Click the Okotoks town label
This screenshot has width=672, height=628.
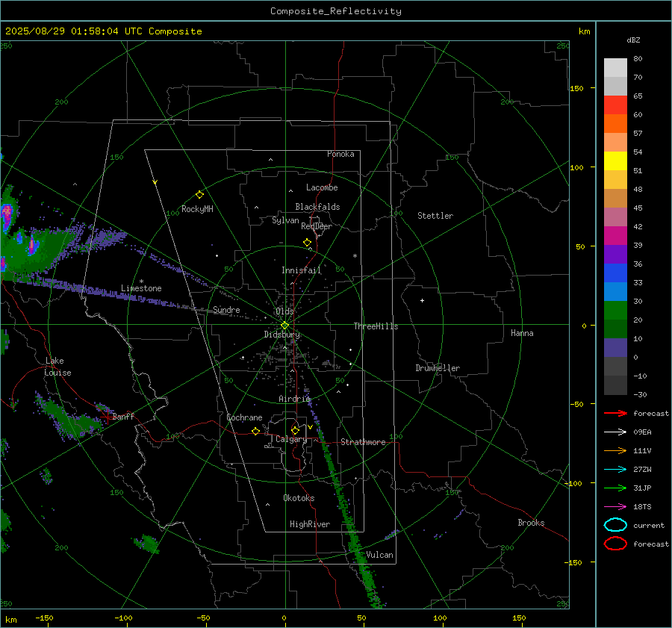(x=299, y=498)
